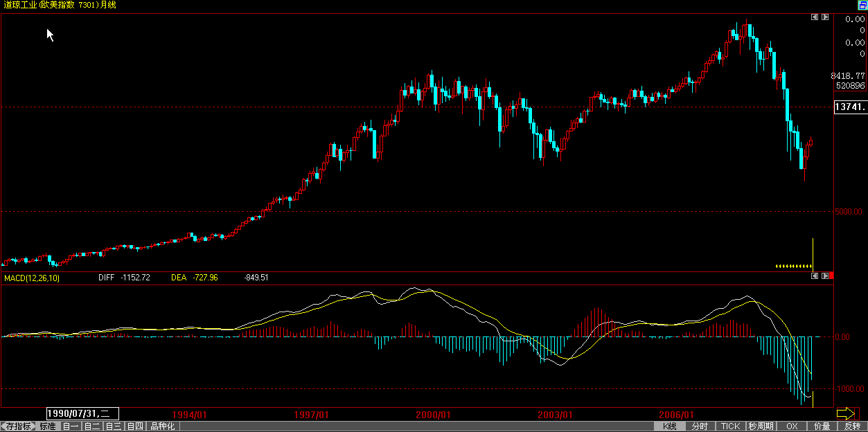Click the left arrow on the MACD panel header
The width and height of the screenshot is (868, 432).
815,276
